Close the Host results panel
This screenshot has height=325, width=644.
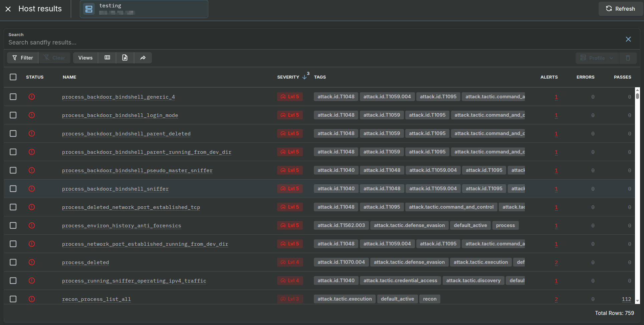click(x=8, y=9)
